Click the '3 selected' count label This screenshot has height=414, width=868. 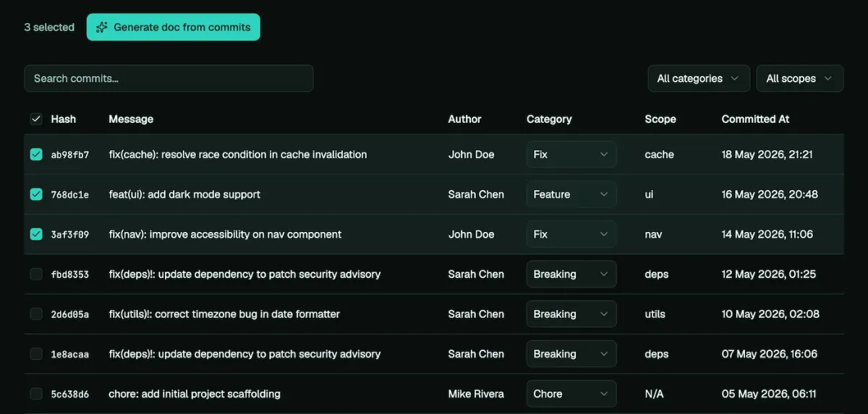coord(49,27)
